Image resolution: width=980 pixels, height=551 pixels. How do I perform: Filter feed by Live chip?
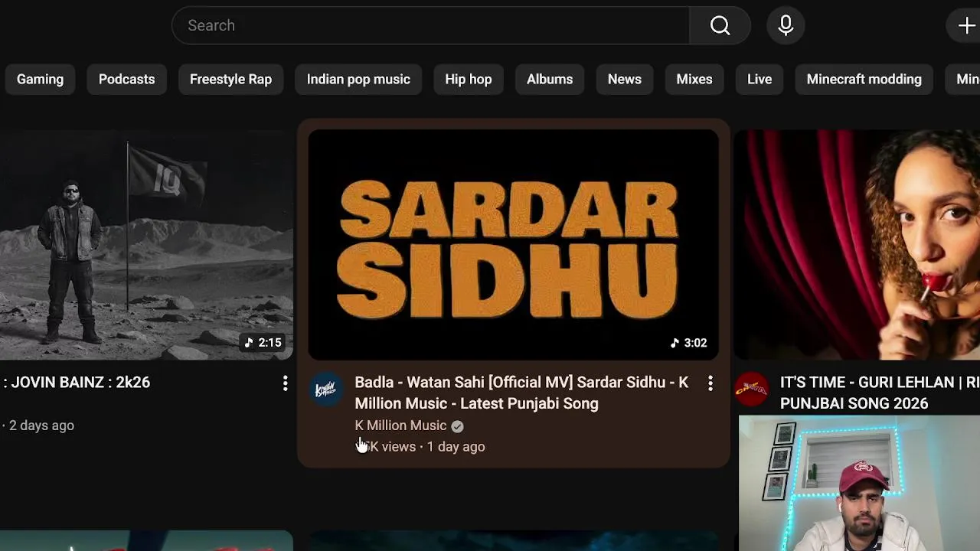point(759,80)
